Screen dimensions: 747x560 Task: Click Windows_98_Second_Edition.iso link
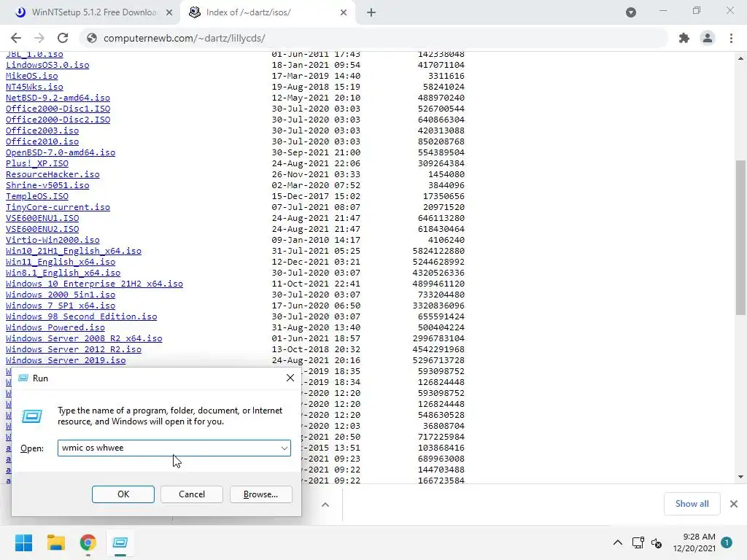82,316
